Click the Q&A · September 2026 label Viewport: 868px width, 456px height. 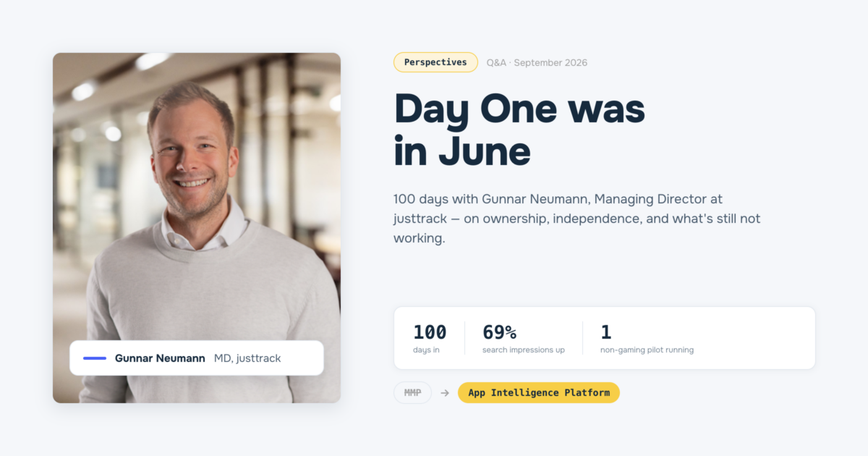pyautogui.click(x=537, y=63)
